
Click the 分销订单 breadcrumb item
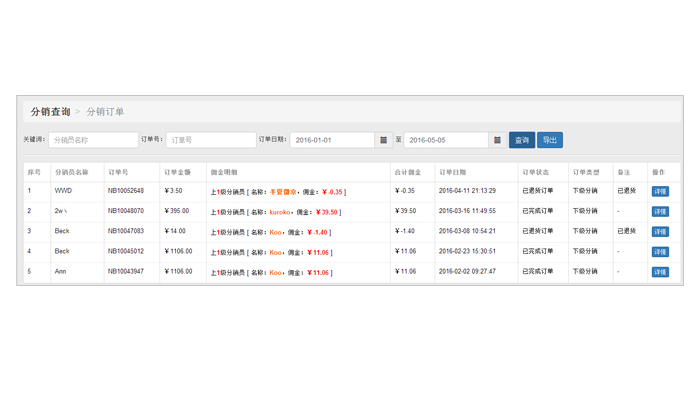(105, 112)
